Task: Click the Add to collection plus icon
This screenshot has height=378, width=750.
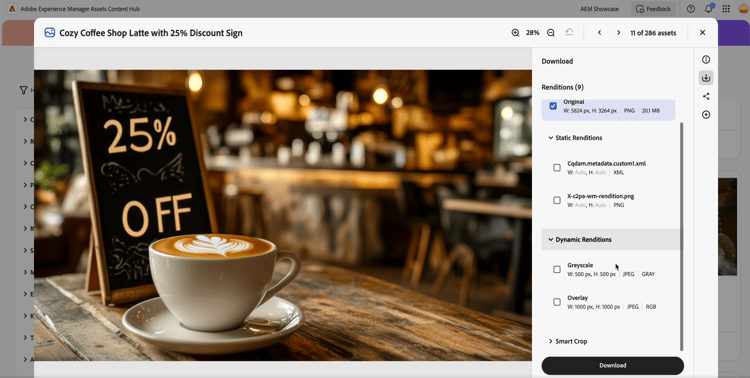Action: [x=706, y=115]
